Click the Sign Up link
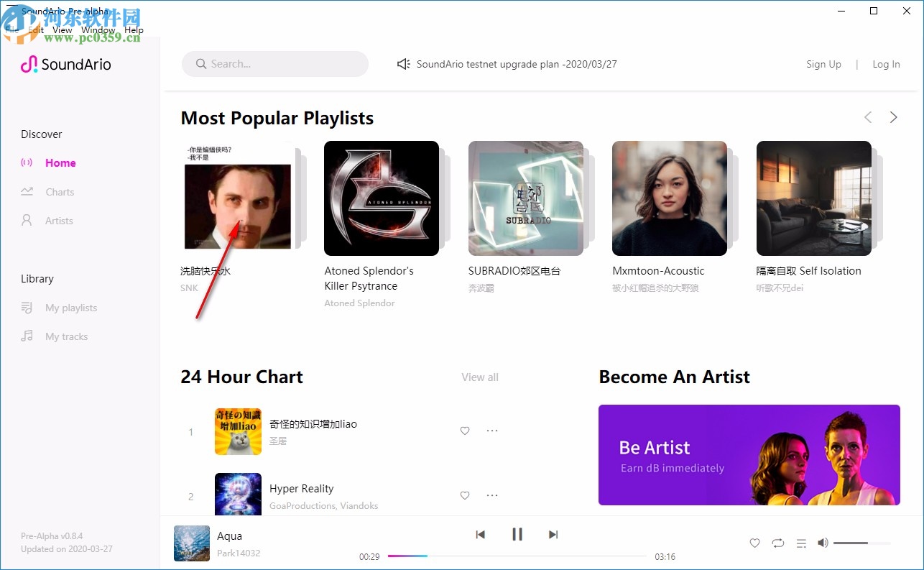This screenshot has width=924, height=570. pyautogui.click(x=823, y=64)
